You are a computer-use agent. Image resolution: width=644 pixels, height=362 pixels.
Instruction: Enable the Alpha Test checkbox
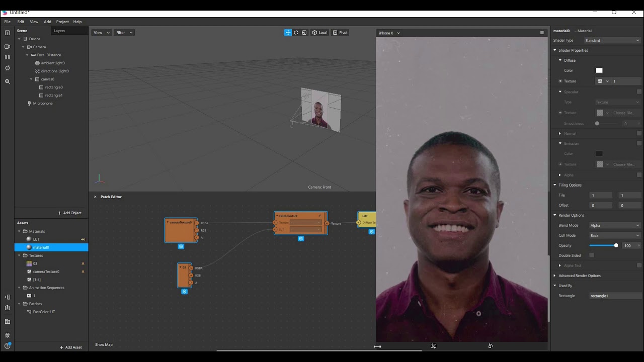tap(639, 265)
